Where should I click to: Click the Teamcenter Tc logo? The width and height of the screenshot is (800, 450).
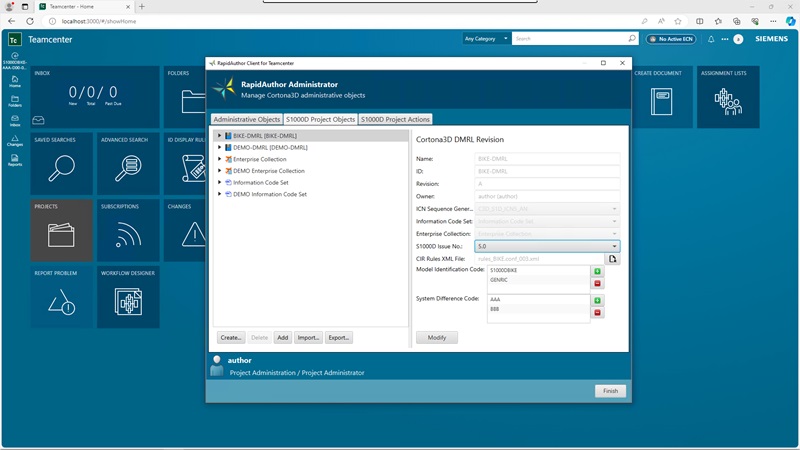pyautogui.click(x=14, y=40)
